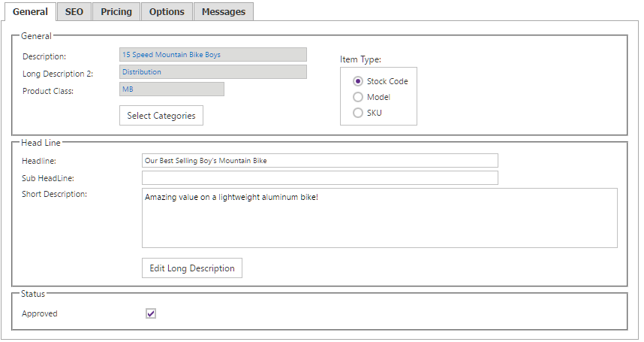Click the Head Line group title
The image size is (644, 342).
[41, 142]
